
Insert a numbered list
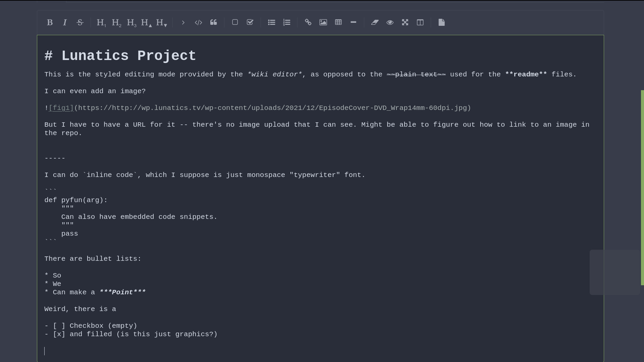(x=286, y=22)
